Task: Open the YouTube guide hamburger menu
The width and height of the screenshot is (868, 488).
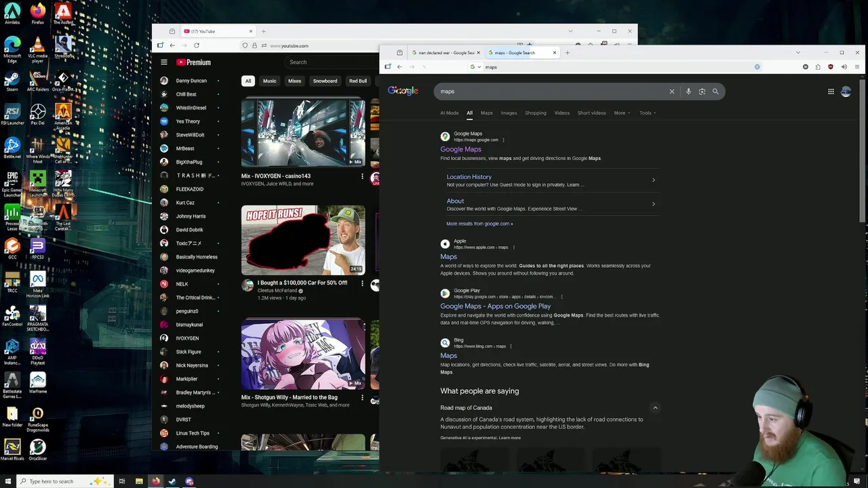Action: 164,62
